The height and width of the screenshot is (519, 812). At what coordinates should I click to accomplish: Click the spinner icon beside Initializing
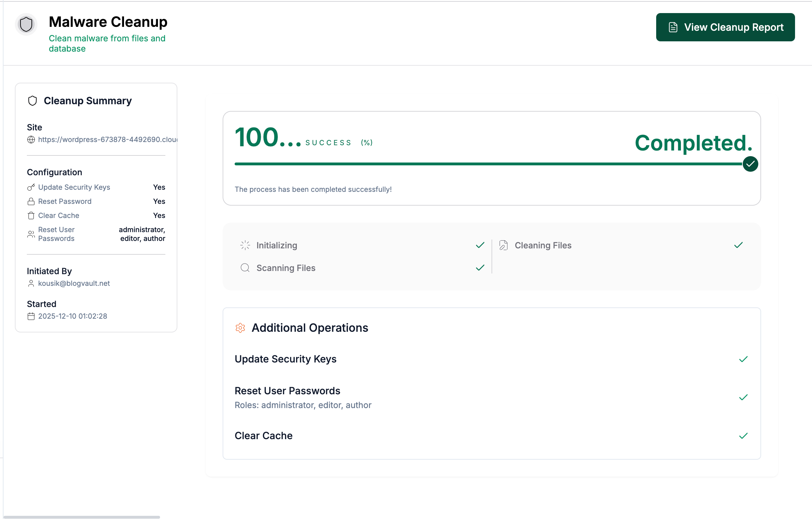click(245, 245)
